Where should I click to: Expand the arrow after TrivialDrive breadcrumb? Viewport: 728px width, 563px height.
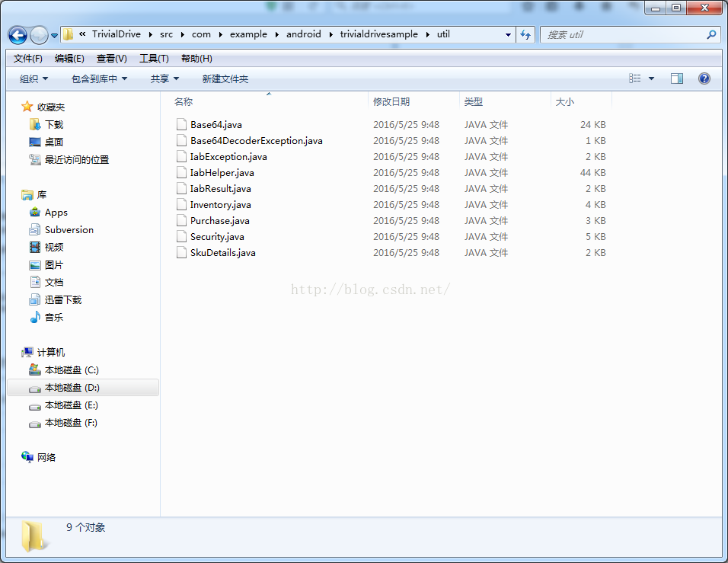151,34
